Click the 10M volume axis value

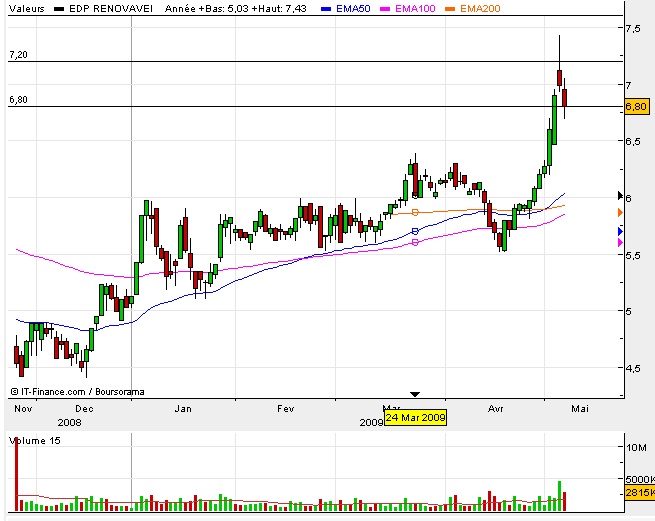(x=636, y=447)
